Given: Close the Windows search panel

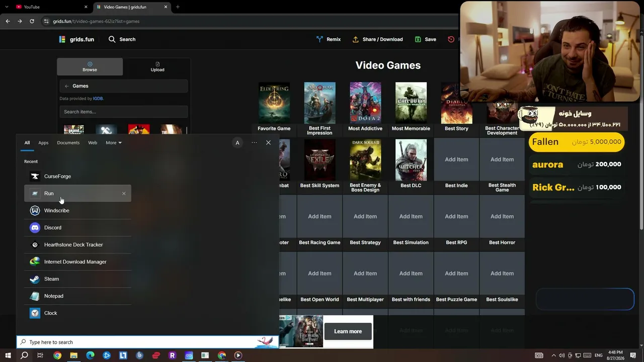Looking at the screenshot, I should tap(268, 143).
